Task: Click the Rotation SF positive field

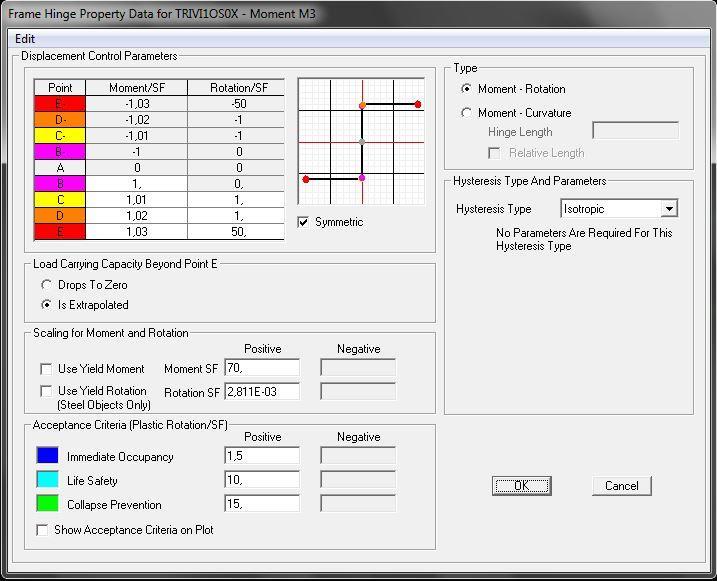Action: (x=262, y=391)
